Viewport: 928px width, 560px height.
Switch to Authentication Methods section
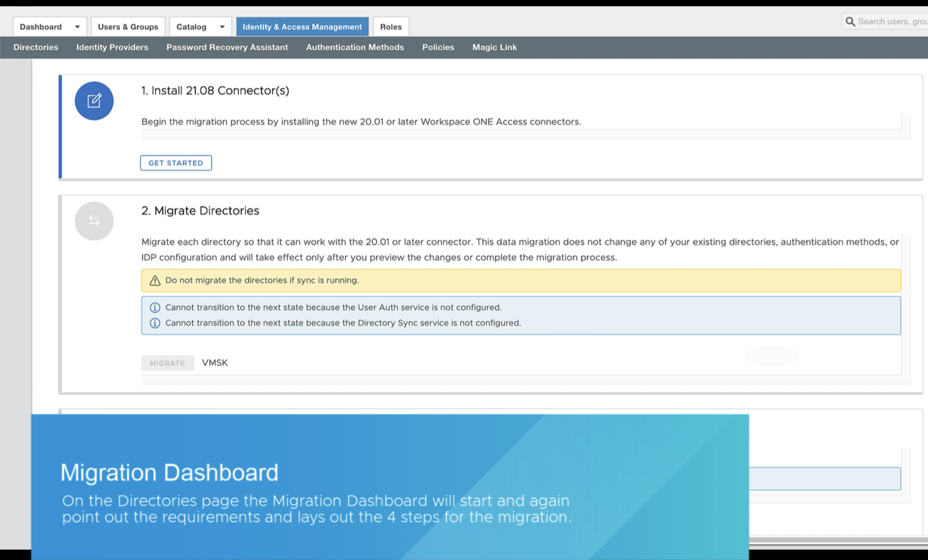click(x=355, y=47)
